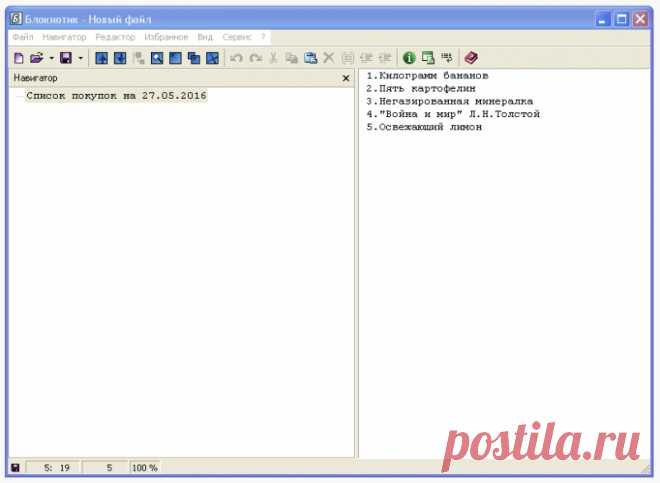
Task: Select the 'Список покупок на 27.05.2016' node
Action: pyautogui.click(x=116, y=96)
